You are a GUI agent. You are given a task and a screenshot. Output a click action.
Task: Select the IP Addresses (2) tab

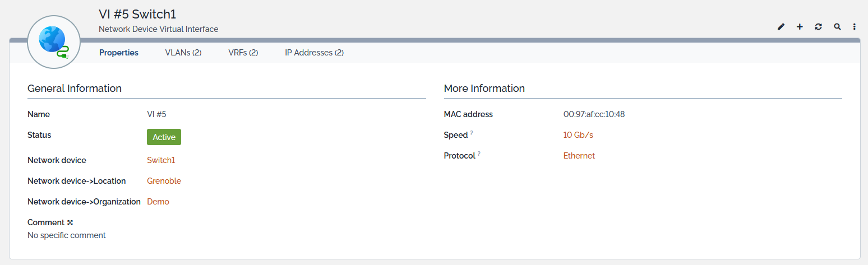click(314, 53)
